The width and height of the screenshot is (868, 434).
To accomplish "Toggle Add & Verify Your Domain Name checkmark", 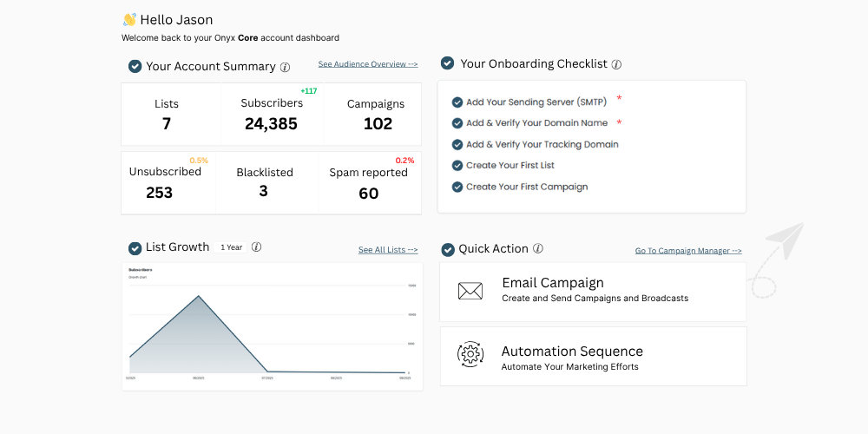I will (x=457, y=123).
